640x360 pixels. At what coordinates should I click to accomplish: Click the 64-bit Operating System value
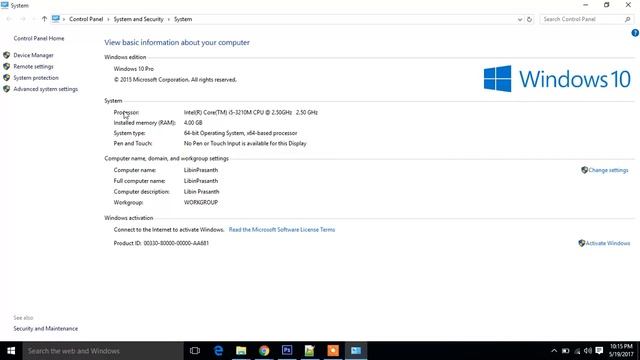coord(240,133)
